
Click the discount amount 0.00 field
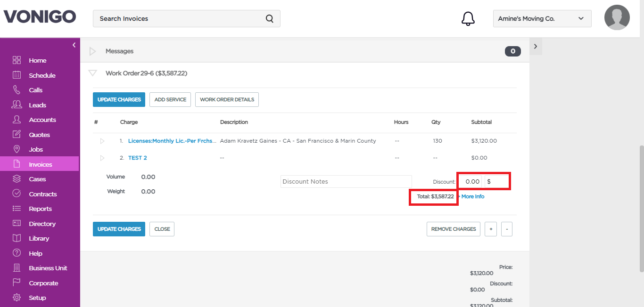coord(471,181)
